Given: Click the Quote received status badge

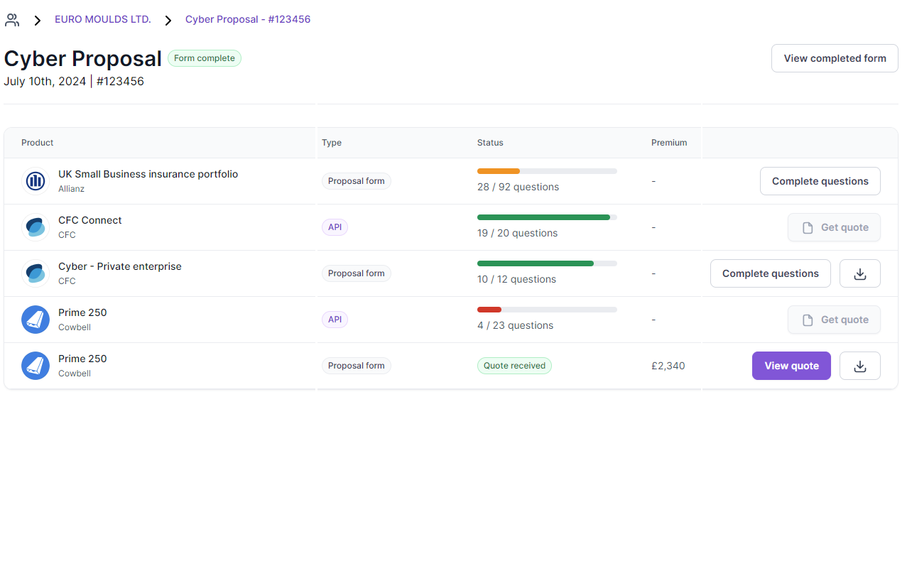Looking at the screenshot, I should point(514,366).
